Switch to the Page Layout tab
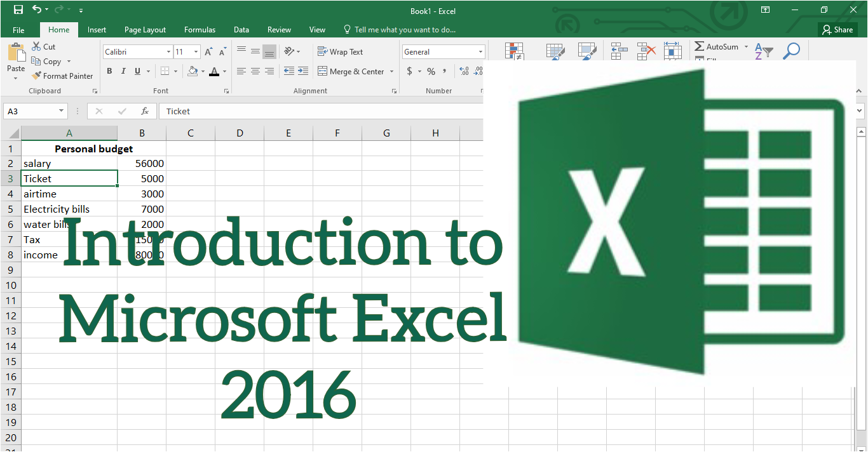 145,30
